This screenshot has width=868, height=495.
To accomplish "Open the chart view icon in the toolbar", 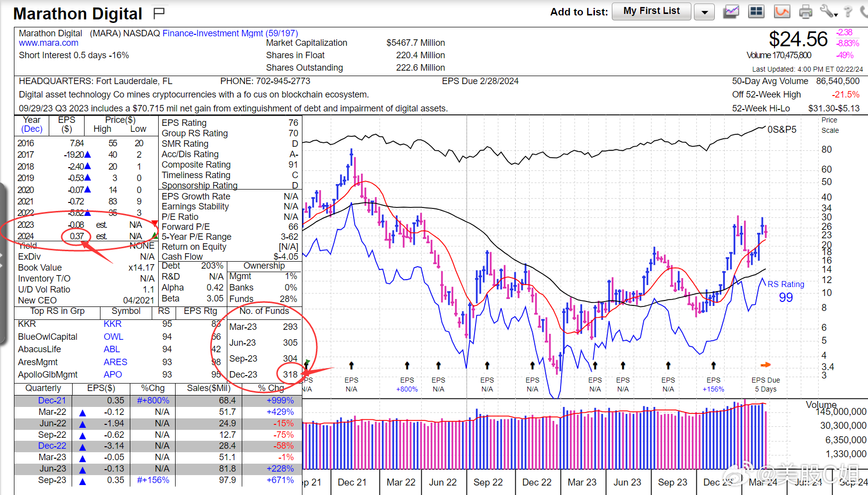I will pos(731,11).
